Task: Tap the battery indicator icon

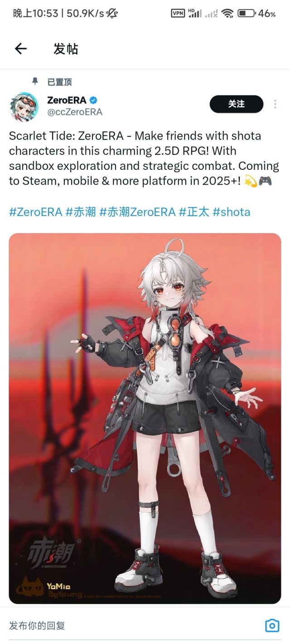Action: pyautogui.click(x=246, y=13)
